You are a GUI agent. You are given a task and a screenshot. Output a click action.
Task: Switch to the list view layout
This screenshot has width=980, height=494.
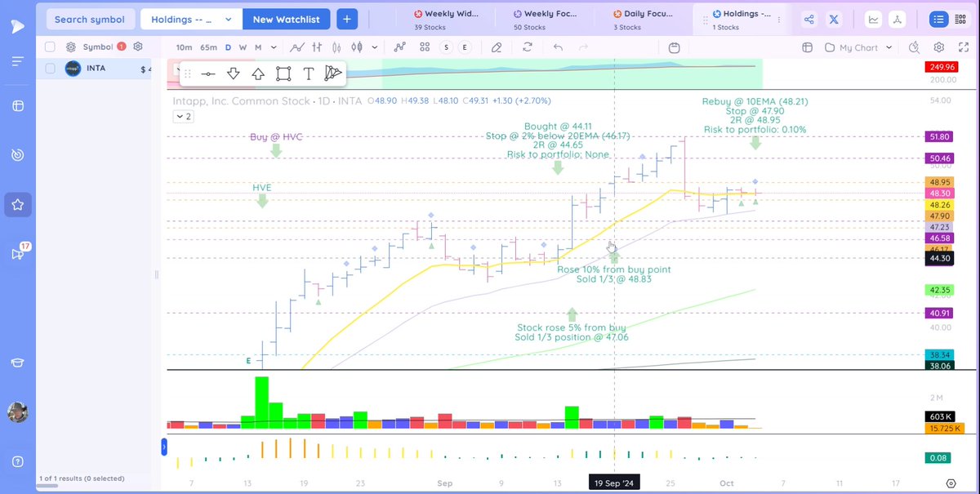[938, 20]
